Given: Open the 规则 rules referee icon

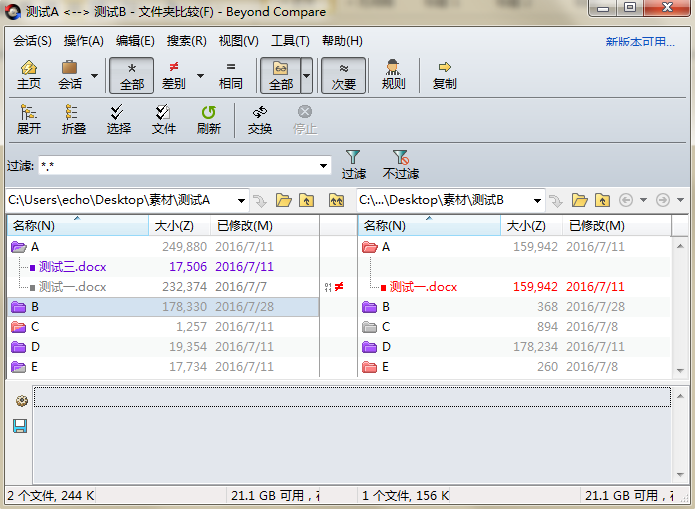Looking at the screenshot, I should tap(393, 75).
